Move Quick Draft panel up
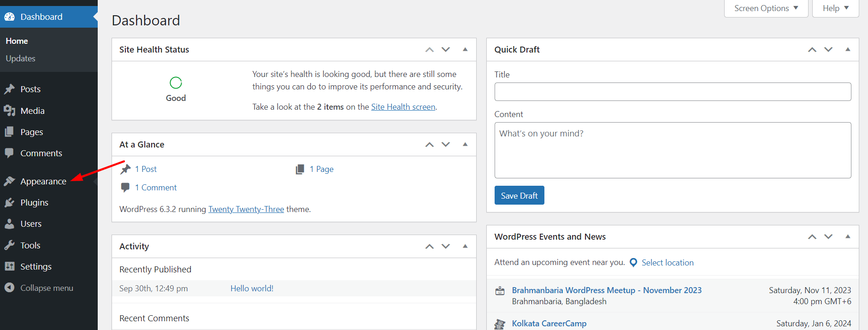The image size is (868, 330). click(x=812, y=49)
